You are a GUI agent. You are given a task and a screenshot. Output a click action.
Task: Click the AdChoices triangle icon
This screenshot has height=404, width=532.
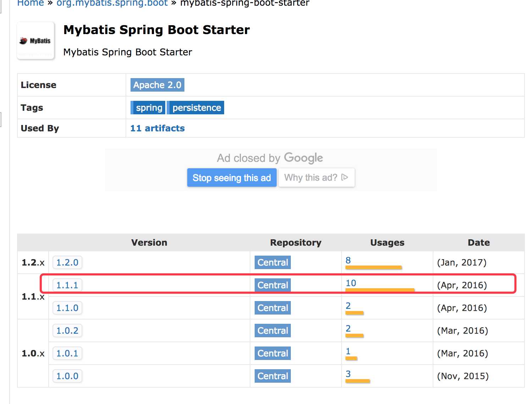click(x=344, y=177)
